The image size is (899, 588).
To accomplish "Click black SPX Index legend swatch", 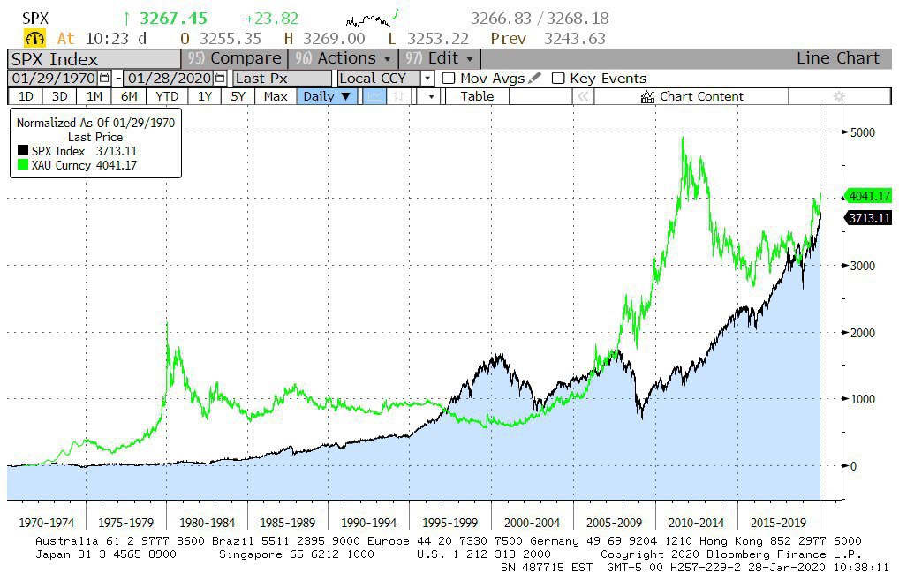I will [x=23, y=151].
